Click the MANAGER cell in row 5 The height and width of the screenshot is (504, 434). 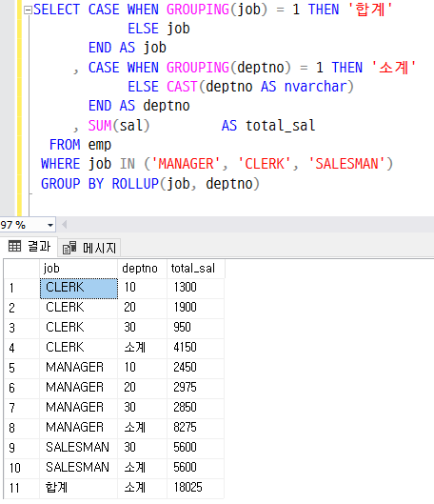click(79, 368)
